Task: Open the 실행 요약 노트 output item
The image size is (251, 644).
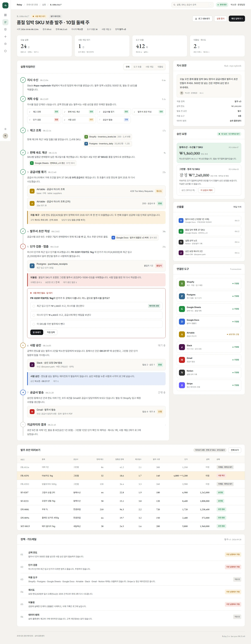Action: coord(209,242)
